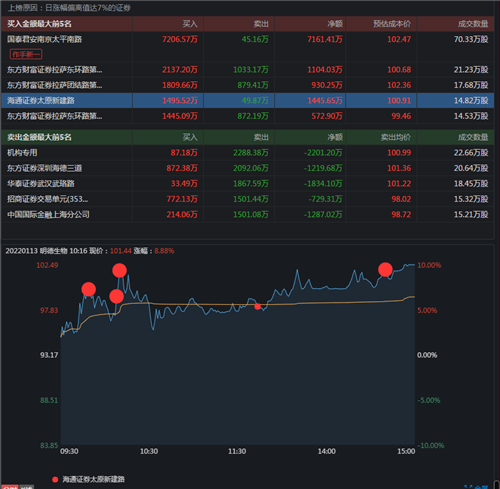This screenshot has width=500, height=489.
Task: Click the 卖出均价 column header
Action: click(396, 137)
